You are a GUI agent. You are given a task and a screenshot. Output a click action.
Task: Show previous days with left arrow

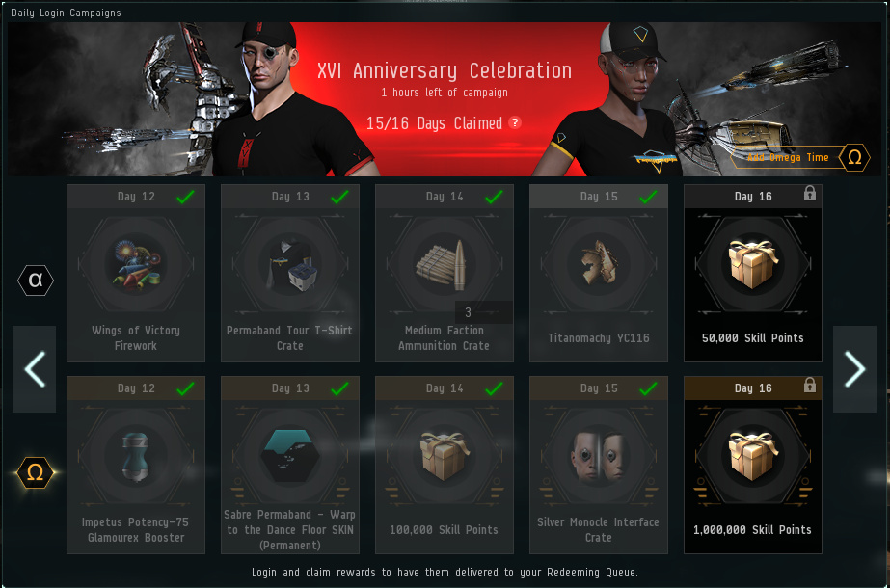[x=35, y=369]
